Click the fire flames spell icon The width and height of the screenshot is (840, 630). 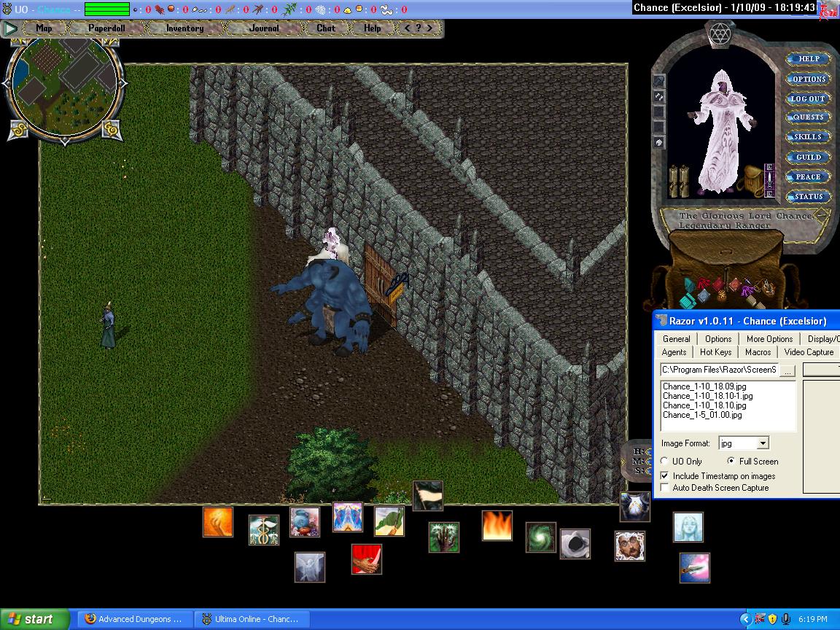pyautogui.click(x=497, y=525)
